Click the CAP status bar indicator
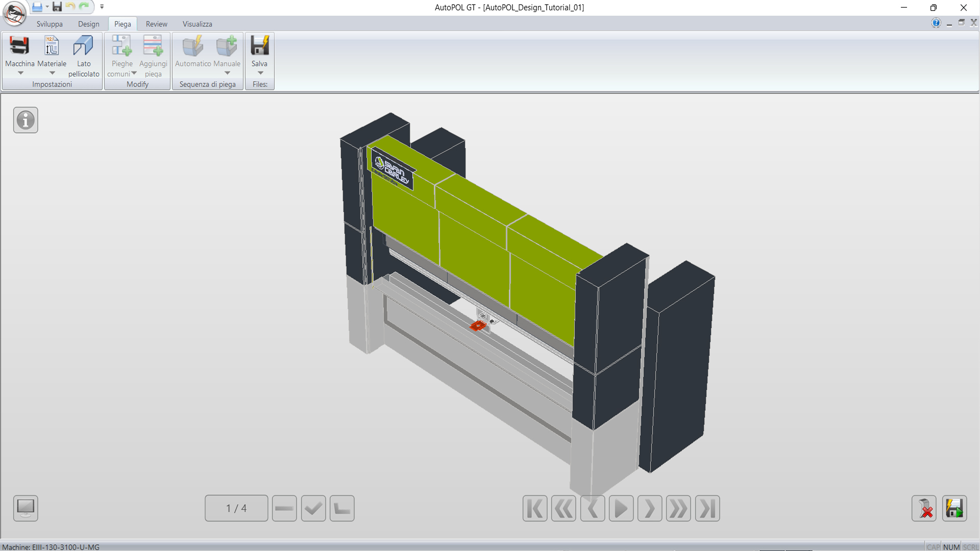This screenshot has width=980, height=551. click(x=934, y=547)
